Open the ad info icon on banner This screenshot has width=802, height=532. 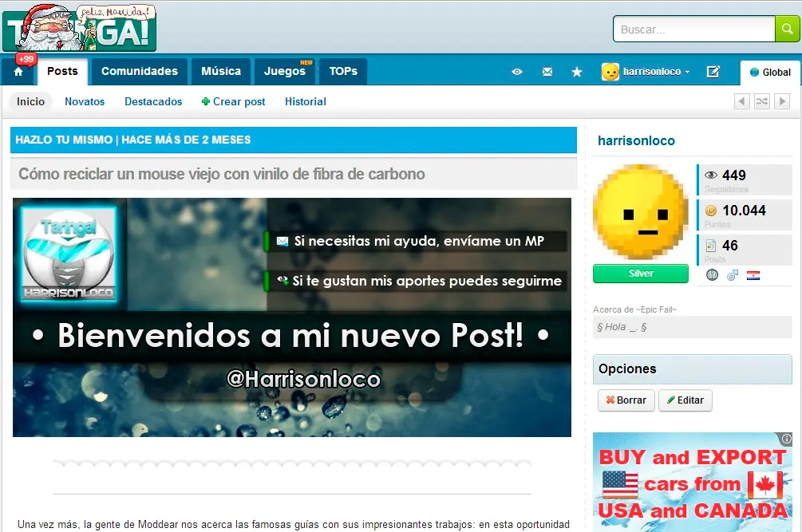pos(786,439)
